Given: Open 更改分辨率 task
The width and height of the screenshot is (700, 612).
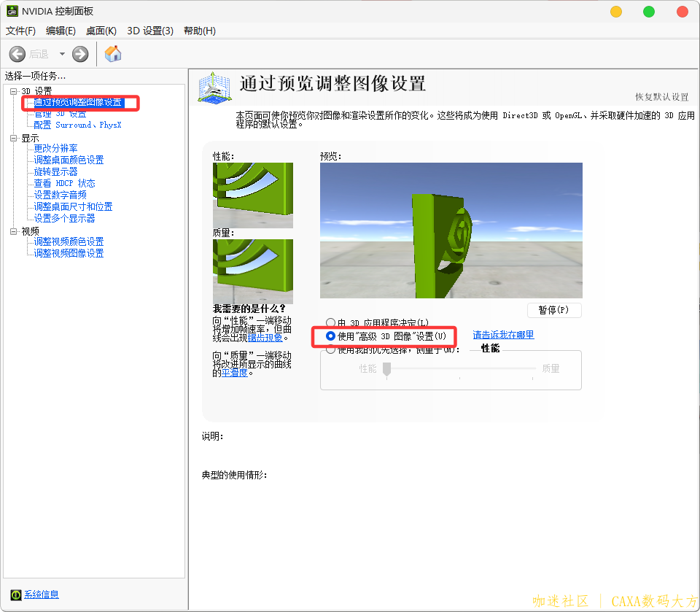Looking at the screenshot, I should [56, 148].
